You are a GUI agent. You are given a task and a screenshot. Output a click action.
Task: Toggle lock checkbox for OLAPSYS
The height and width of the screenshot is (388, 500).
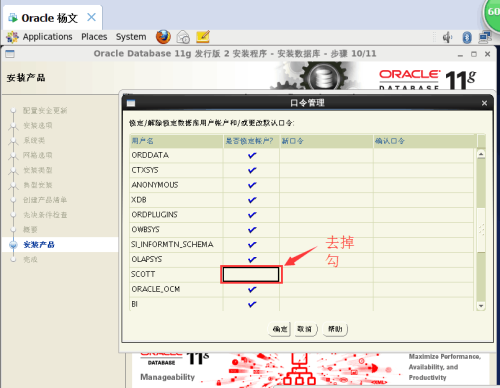252,259
